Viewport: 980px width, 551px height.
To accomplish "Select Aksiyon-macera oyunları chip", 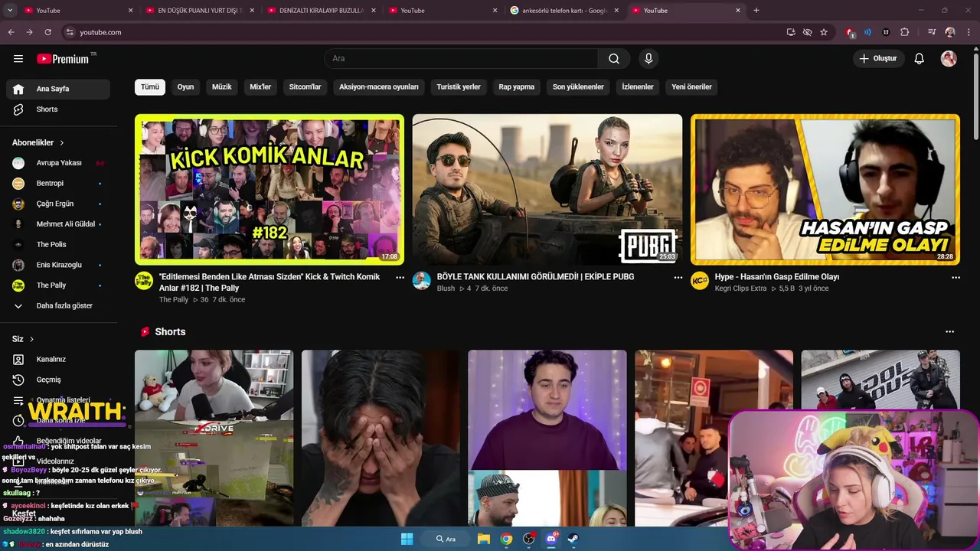I will pyautogui.click(x=379, y=86).
